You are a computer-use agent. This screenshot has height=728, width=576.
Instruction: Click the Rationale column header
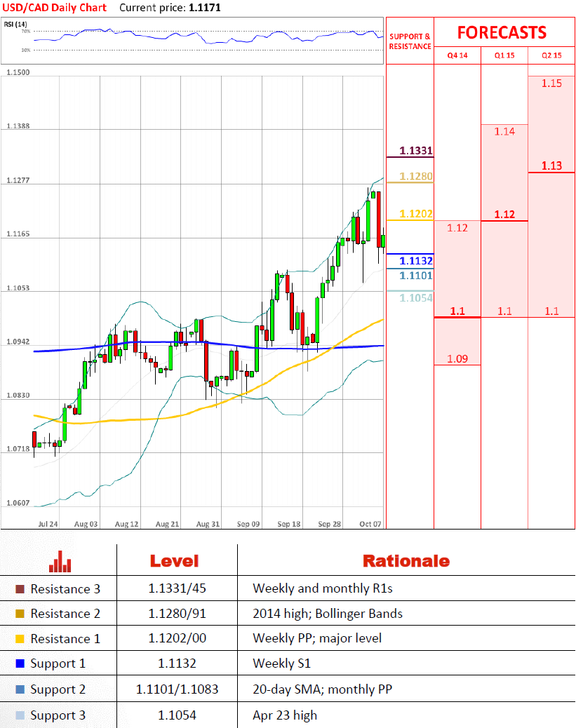[406, 561]
